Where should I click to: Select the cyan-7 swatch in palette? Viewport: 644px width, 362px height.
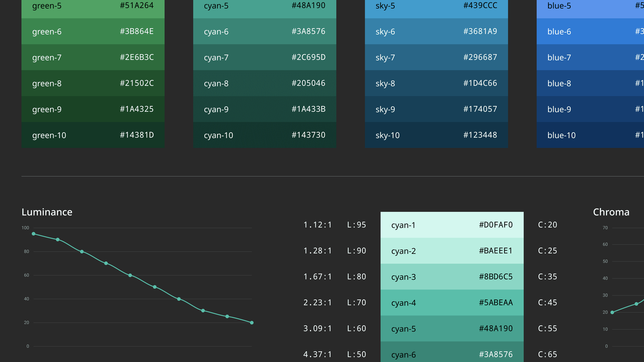[265, 57]
